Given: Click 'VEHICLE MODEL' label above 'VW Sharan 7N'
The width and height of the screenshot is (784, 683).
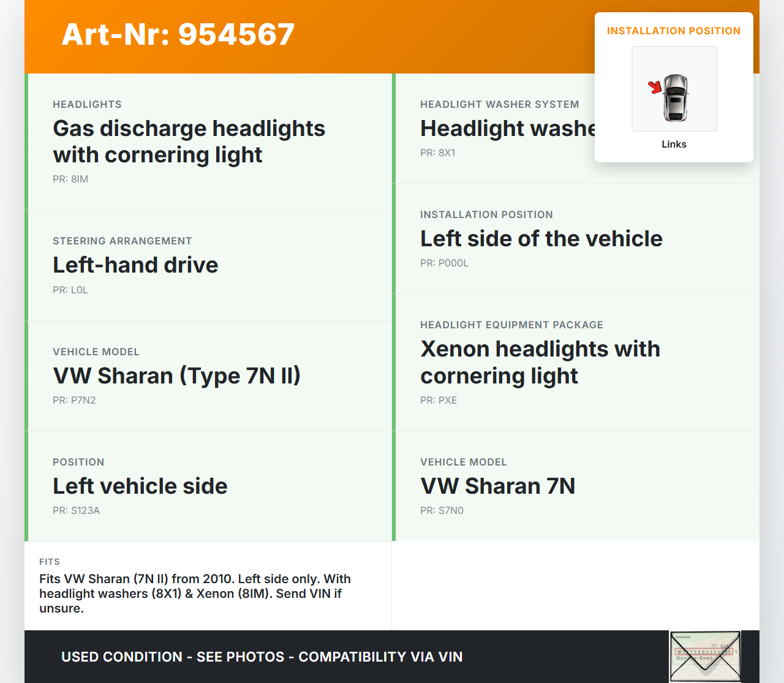Looking at the screenshot, I should tap(464, 462).
